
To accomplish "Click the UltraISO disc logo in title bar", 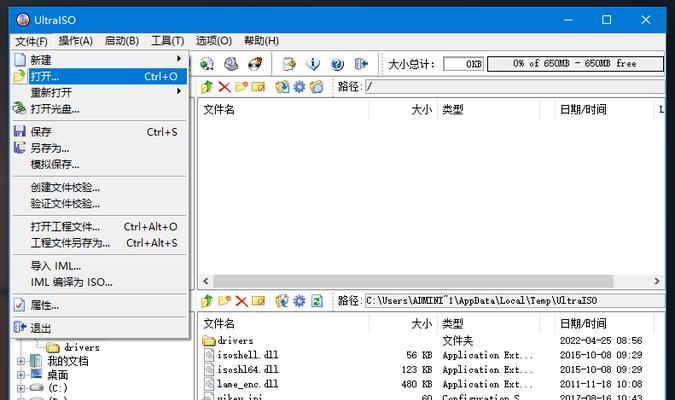I will point(23,20).
